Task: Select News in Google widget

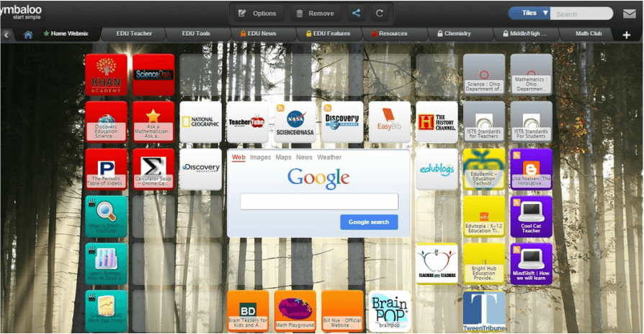Action: click(304, 157)
